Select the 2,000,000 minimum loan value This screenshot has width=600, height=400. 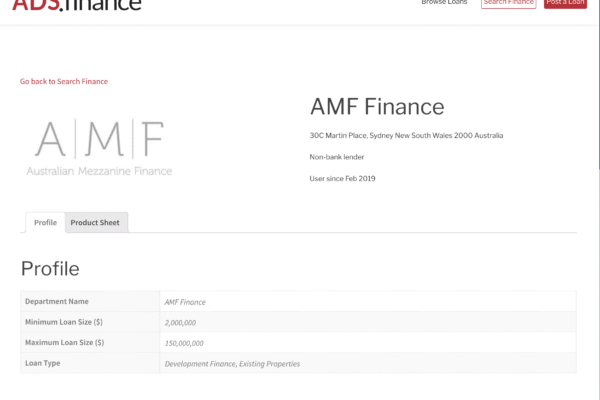[180, 323]
